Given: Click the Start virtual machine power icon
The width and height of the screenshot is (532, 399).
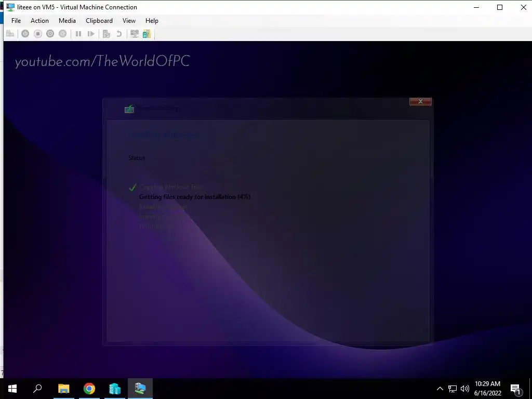Looking at the screenshot, I should [x=25, y=34].
